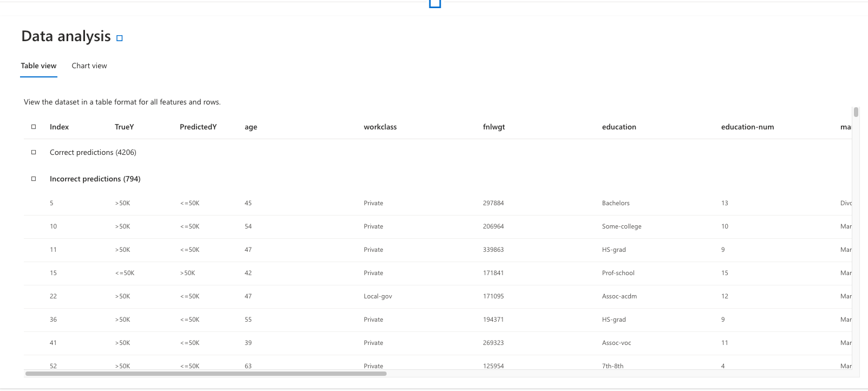Toggle the square icon left of Index header

pos(34,127)
